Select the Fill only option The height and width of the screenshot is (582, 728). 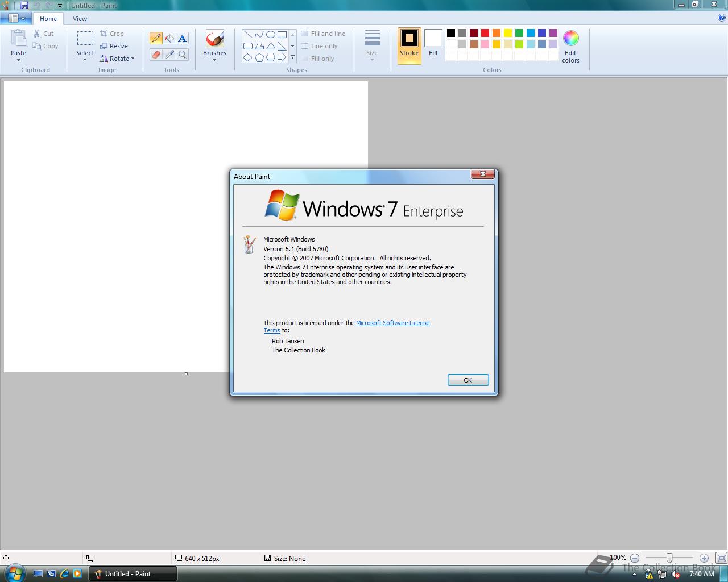317,59
